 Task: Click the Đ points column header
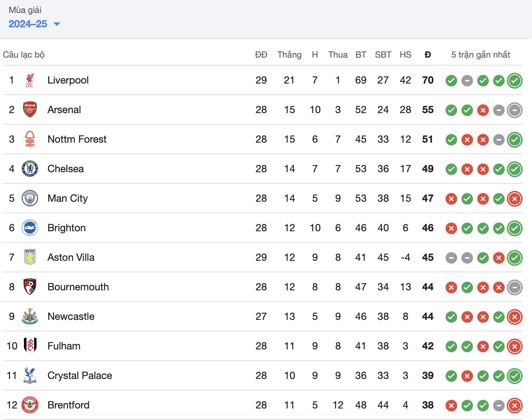[428, 55]
